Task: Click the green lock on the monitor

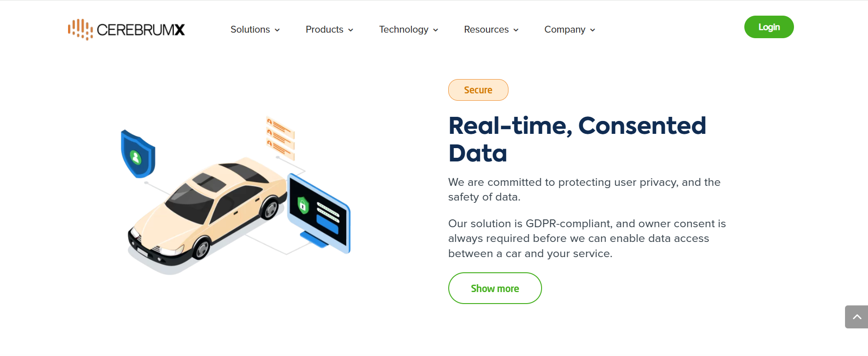Action: [x=303, y=205]
